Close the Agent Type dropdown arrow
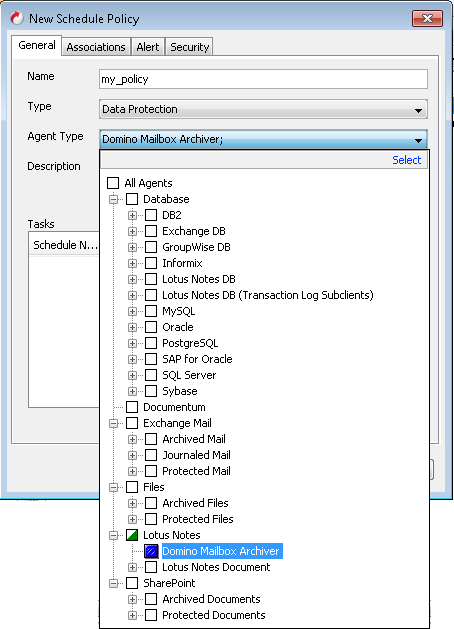This screenshot has width=454, height=629. 418,140
